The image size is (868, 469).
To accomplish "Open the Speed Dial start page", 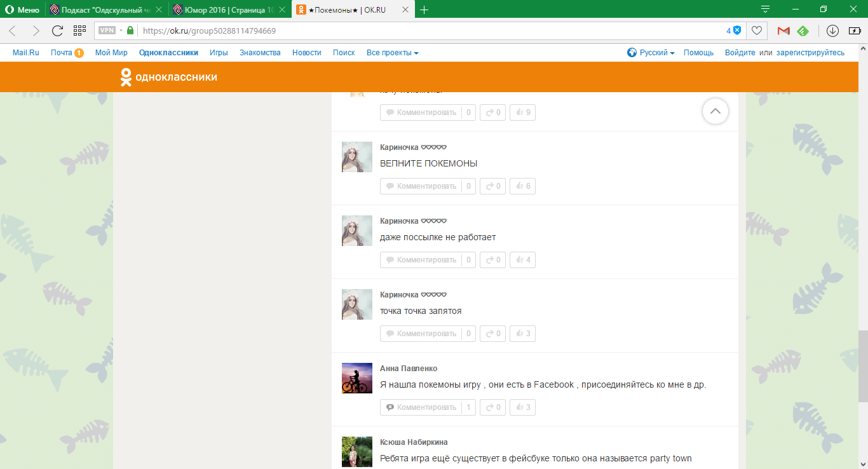I will tap(79, 31).
